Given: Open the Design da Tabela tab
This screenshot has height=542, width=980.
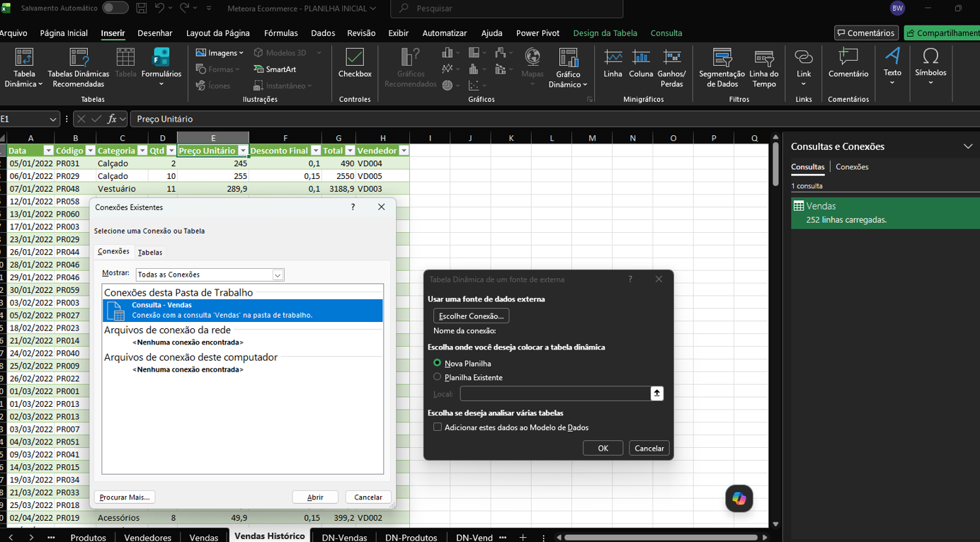Looking at the screenshot, I should pos(605,33).
